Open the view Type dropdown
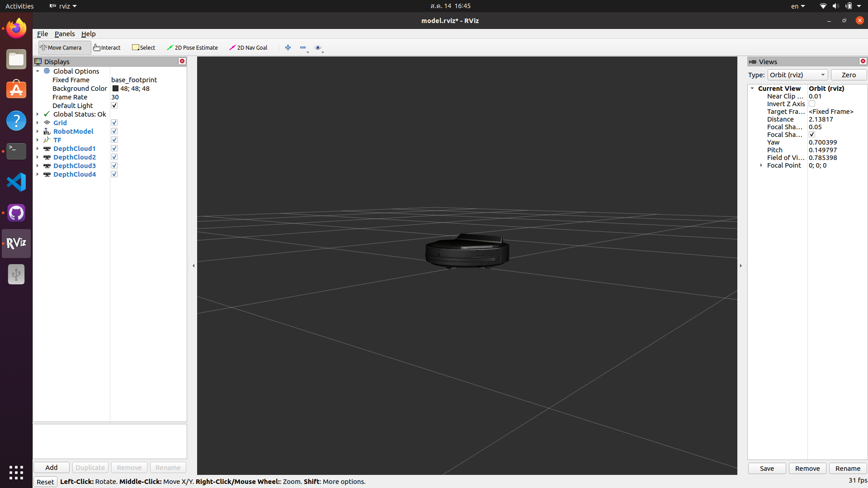The height and width of the screenshot is (488, 868). click(x=797, y=75)
